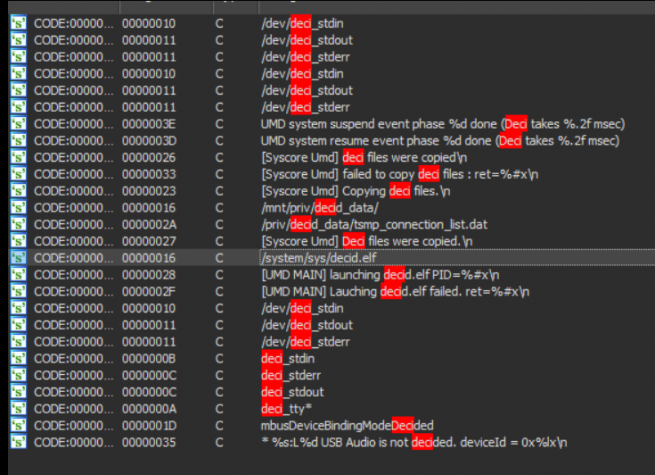Click the length value 0000000A
The height and width of the screenshot is (475, 655).
coord(150,409)
